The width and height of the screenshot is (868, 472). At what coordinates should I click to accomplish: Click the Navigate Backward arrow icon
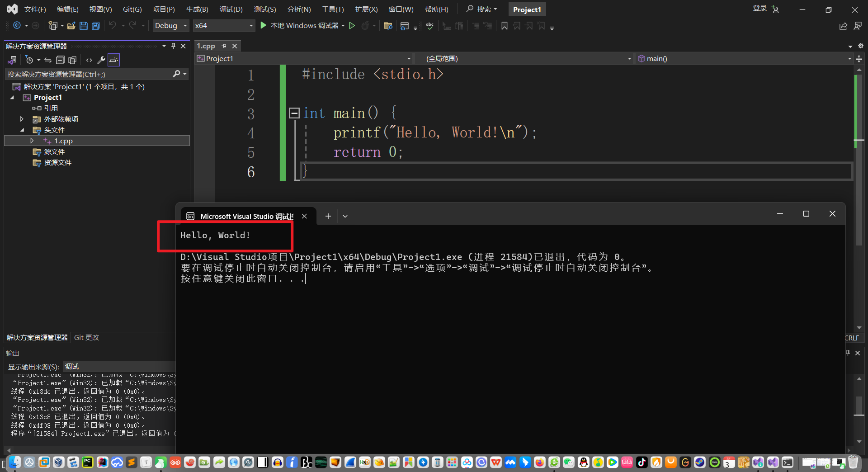tap(17, 26)
